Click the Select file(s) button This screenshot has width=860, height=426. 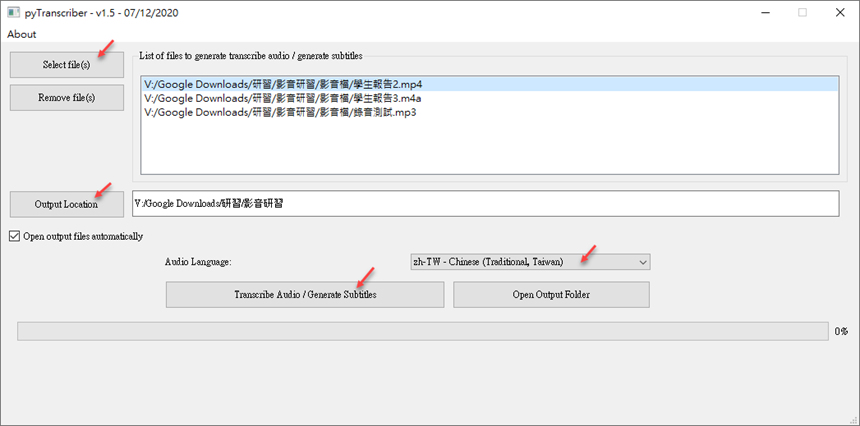[66, 65]
